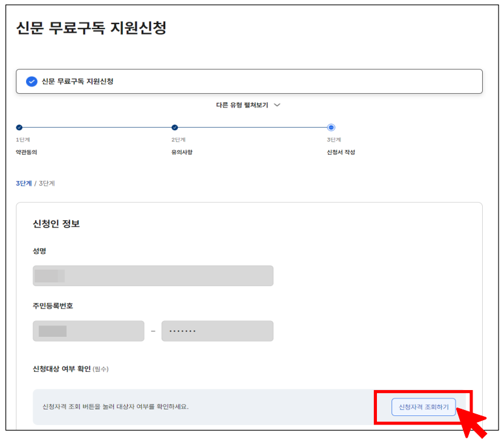This screenshot has height=439, width=504.
Task: Click the front 주민등록번호 number field
Action: [x=88, y=331]
